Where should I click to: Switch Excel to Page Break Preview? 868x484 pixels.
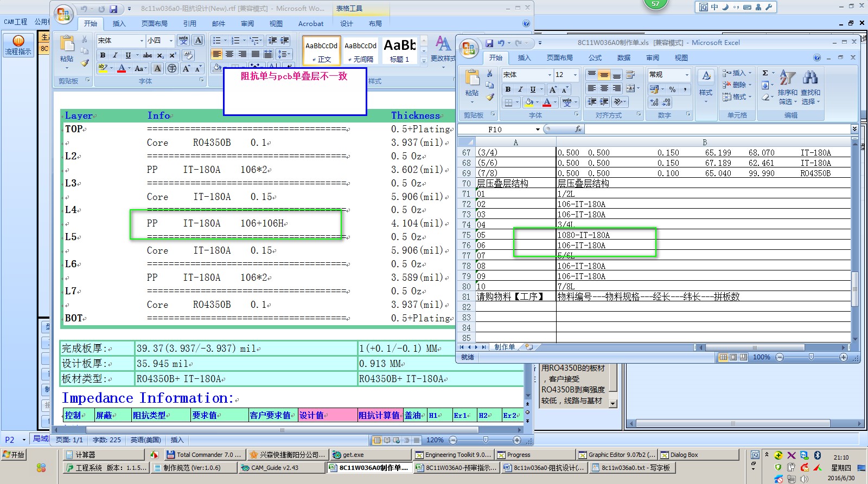(x=743, y=357)
